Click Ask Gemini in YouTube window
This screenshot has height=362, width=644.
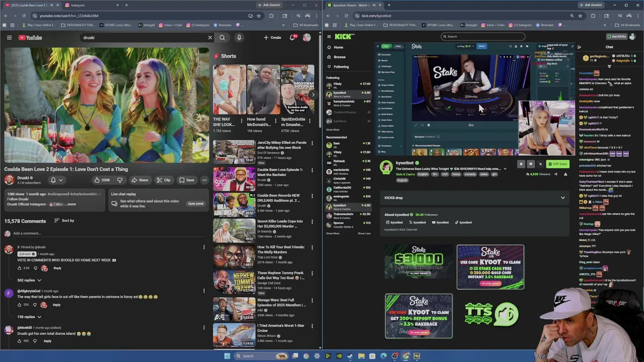tap(269, 5)
